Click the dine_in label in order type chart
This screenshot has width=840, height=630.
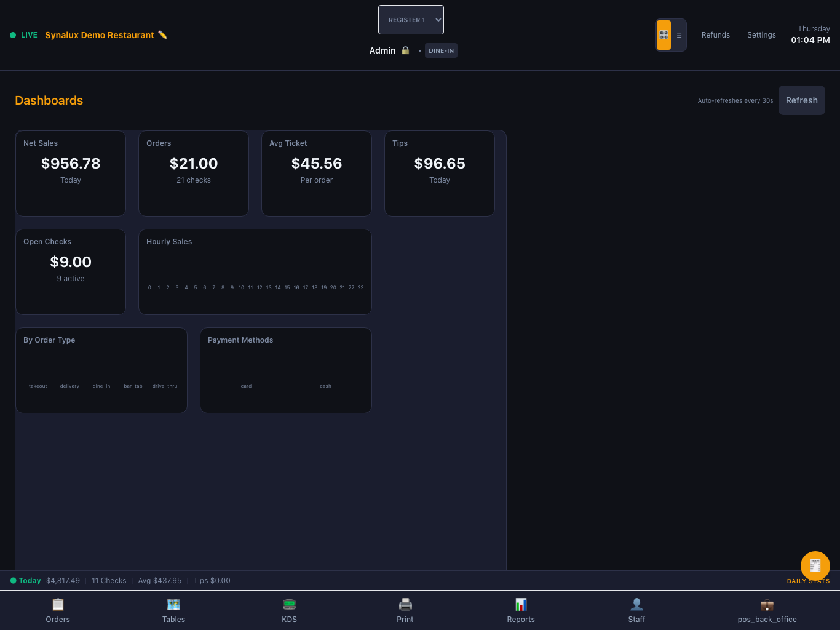(101, 386)
